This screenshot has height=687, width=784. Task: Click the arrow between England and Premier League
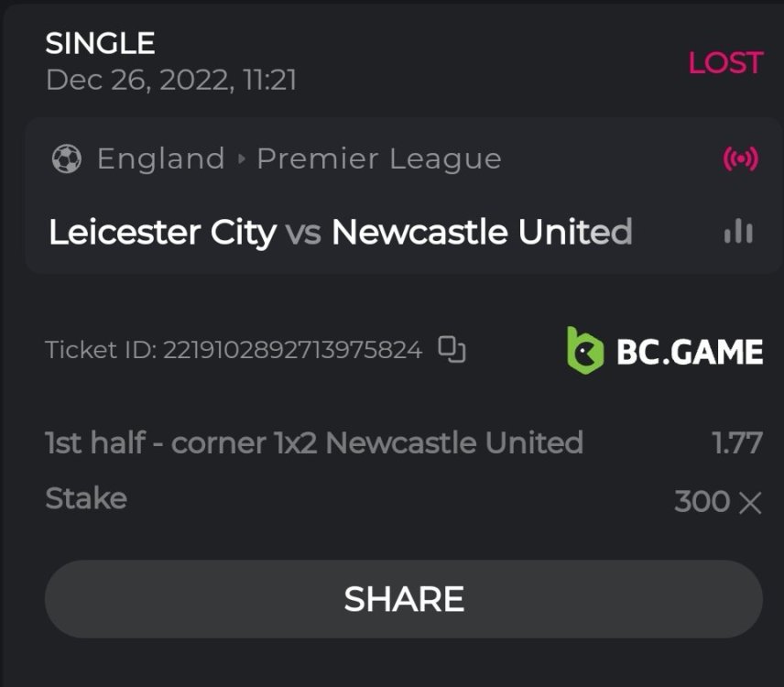tap(242, 159)
